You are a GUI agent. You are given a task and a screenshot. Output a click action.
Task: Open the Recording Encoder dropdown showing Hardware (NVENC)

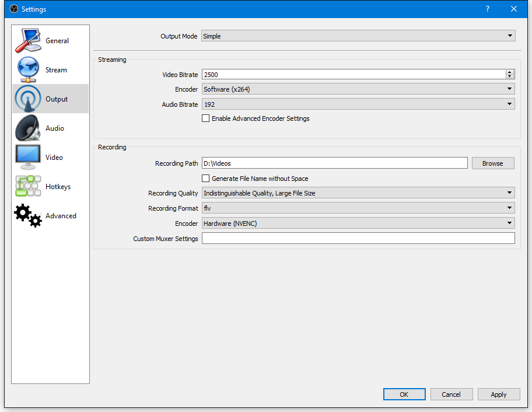click(x=358, y=223)
